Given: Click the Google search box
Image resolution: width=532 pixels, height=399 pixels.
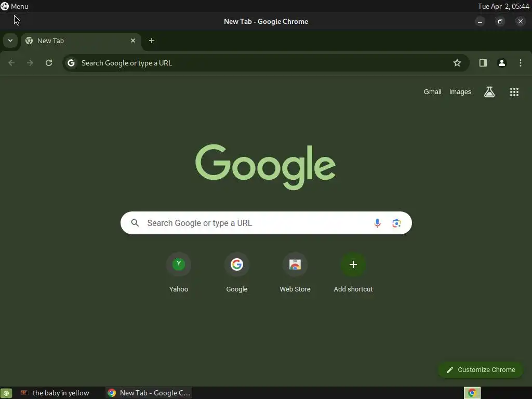Looking at the screenshot, I should coord(266,223).
